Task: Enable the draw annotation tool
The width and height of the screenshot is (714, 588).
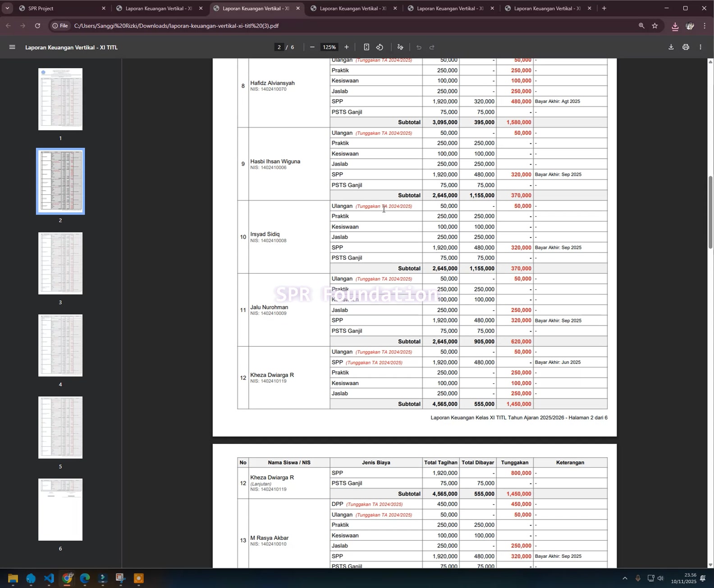Action: [x=400, y=47]
